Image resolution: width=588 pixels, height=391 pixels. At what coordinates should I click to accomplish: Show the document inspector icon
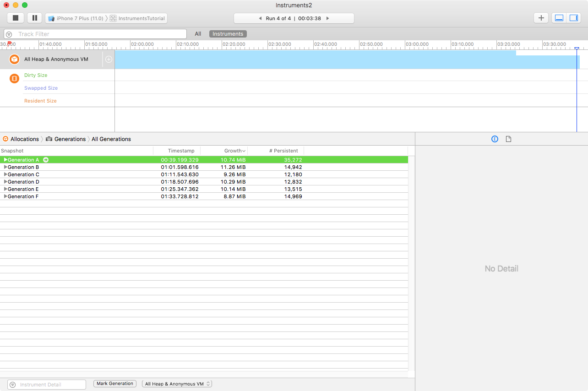point(508,139)
